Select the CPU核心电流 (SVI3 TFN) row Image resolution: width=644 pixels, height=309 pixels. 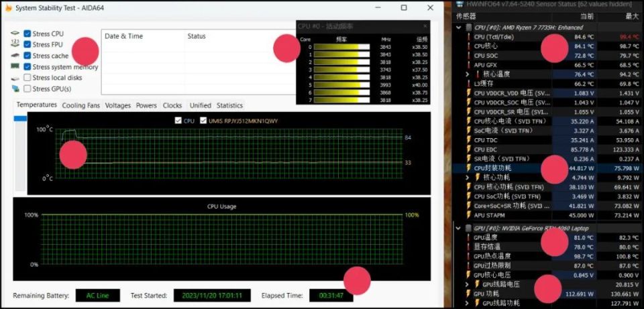548,121
